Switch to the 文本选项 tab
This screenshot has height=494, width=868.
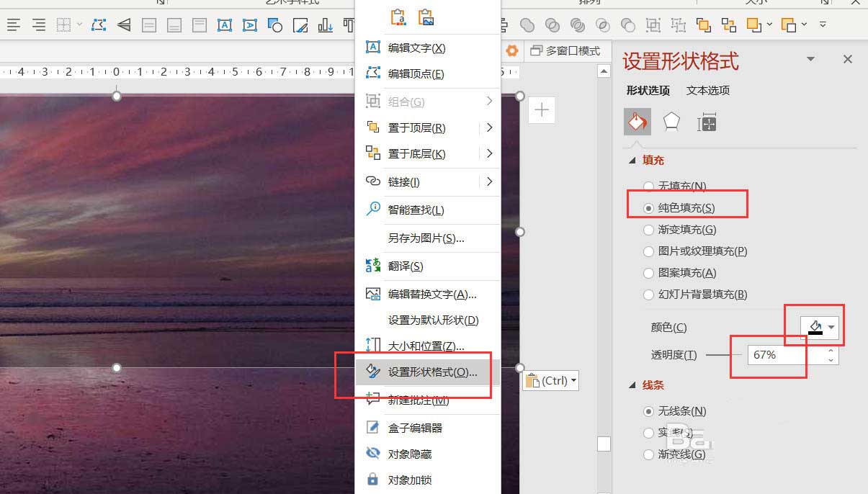[708, 91]
